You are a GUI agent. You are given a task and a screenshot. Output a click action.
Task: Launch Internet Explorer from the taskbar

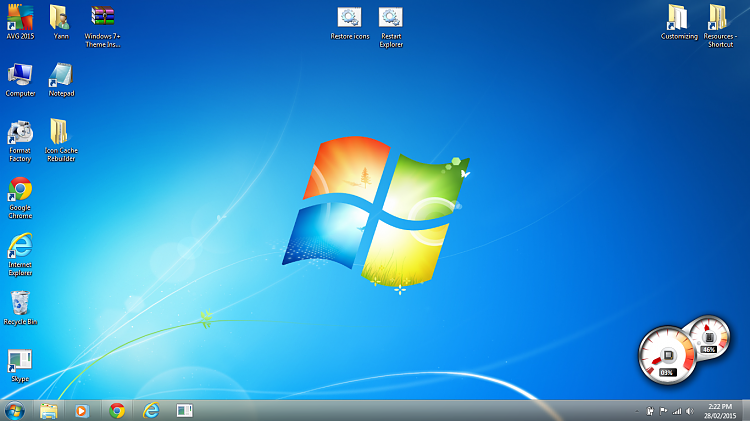[x=151, y=410]
